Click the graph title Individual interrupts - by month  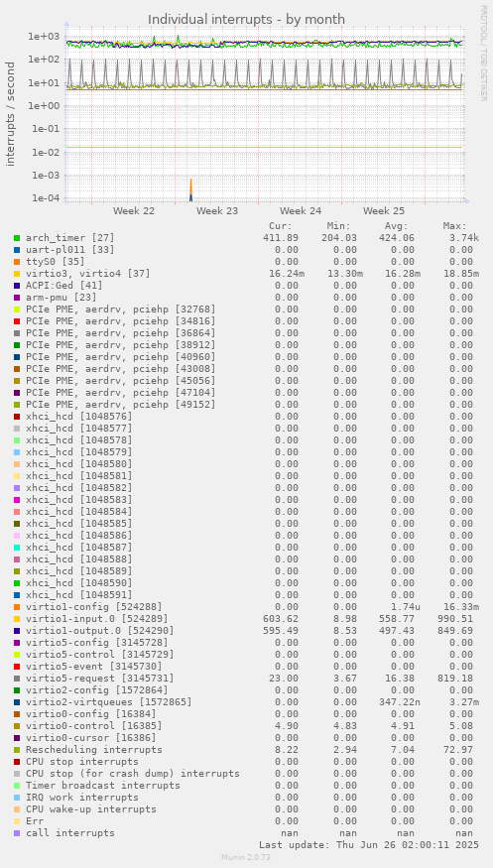(246, 20)
